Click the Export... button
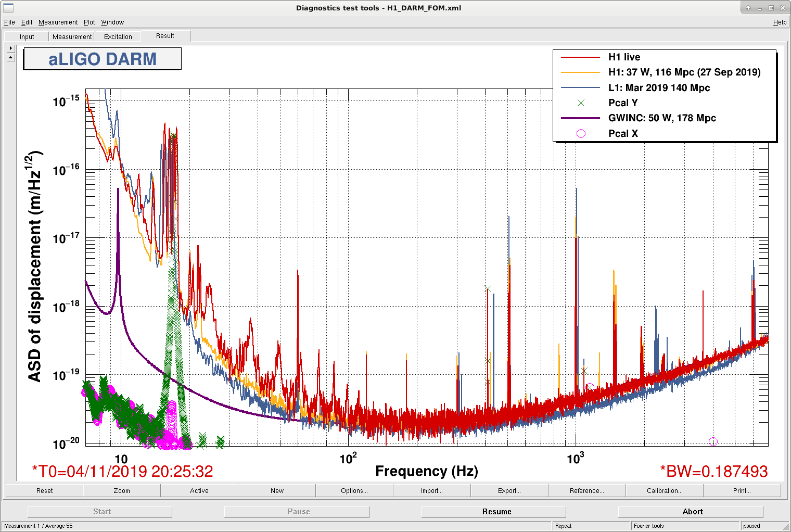This screenshot has height=532, width=791. (509, 490)
